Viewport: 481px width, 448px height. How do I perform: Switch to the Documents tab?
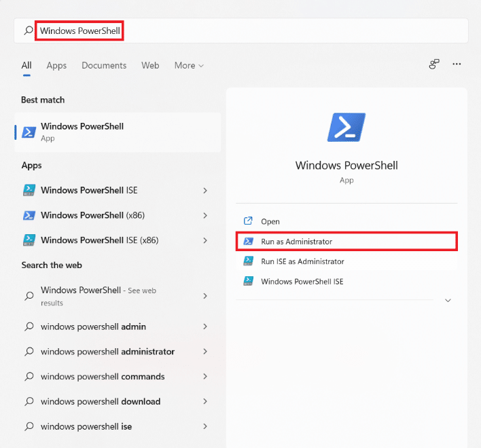[104, 65]
